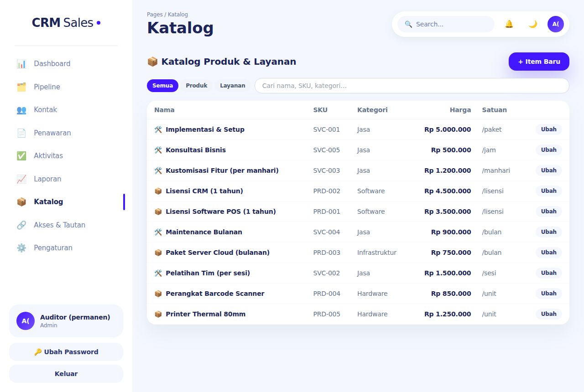Screen dimensions: 584x392
Task: Focus the top Search input field
Action: [446, 24]
